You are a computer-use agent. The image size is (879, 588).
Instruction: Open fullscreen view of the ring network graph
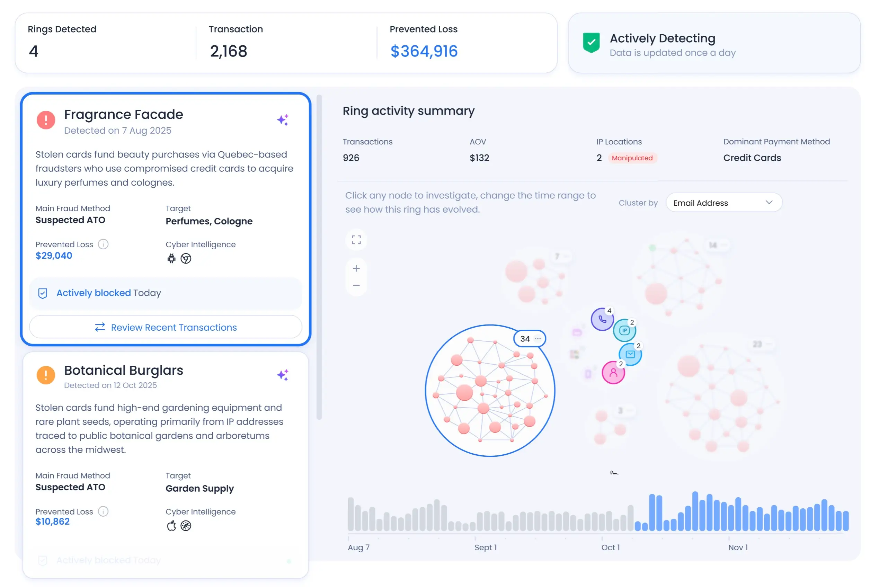click(356, 239)
